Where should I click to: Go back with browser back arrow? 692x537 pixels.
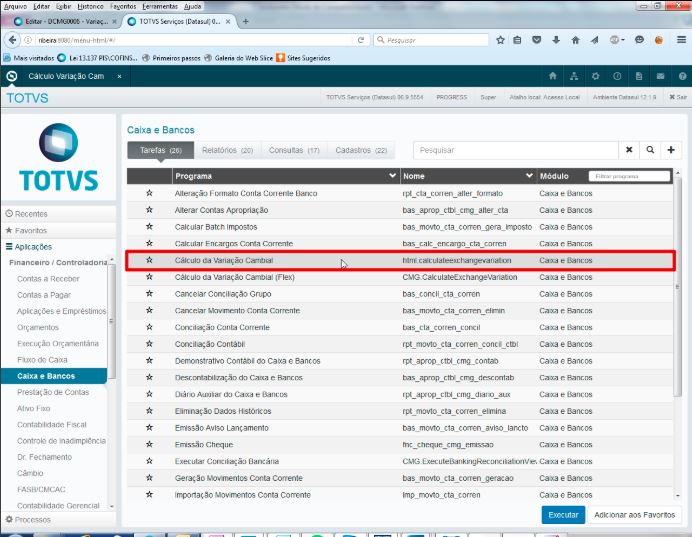(12, 40)
